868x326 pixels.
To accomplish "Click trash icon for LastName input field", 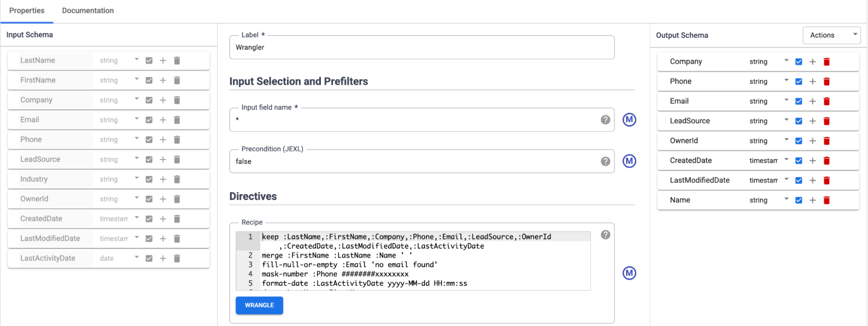I will point(177,61).
